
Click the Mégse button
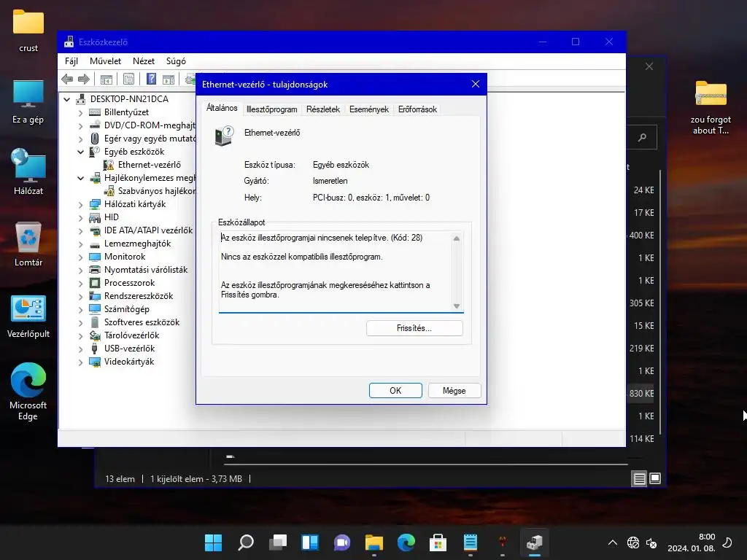pos(454,391)
